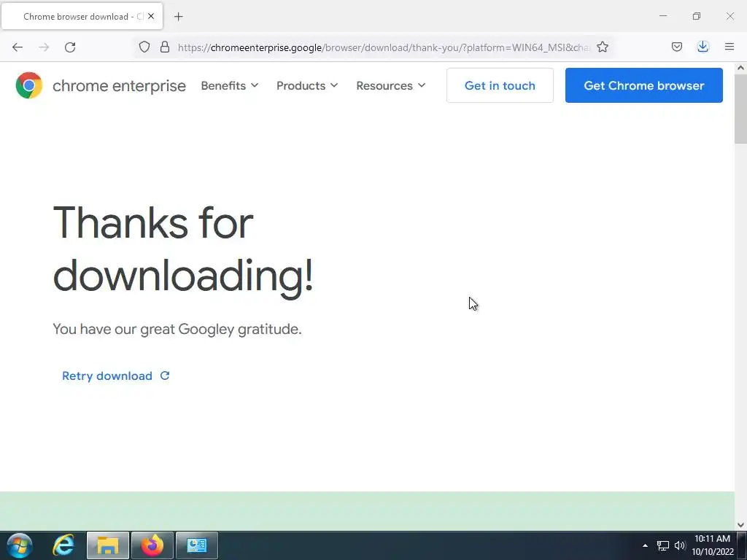
Task: Click the address bar URL field
Action: (384, 47)
